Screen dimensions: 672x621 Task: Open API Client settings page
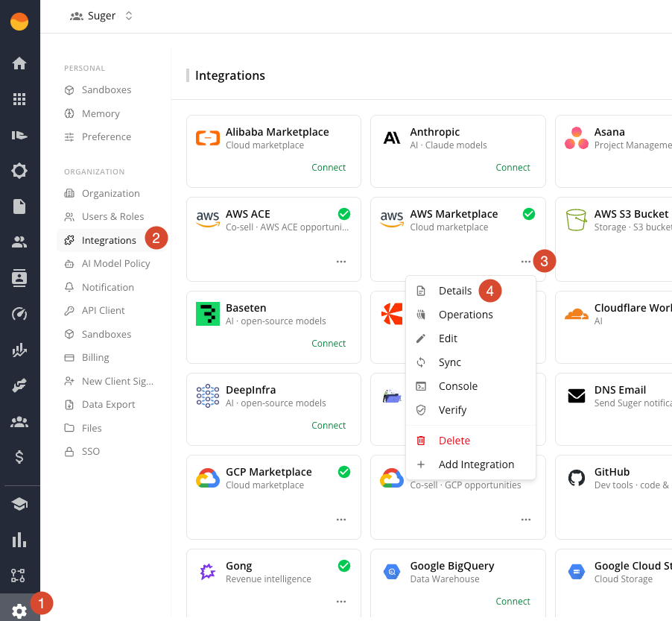(112, 310)
